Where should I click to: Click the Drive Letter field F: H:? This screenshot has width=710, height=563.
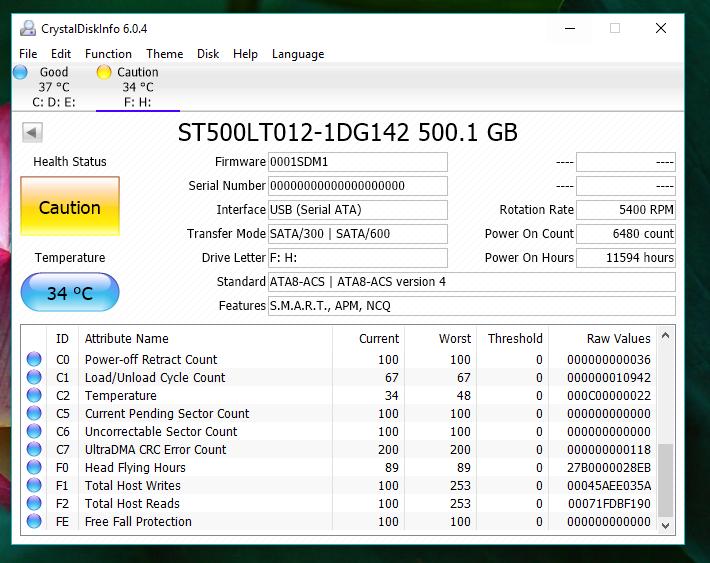(358, 258)
